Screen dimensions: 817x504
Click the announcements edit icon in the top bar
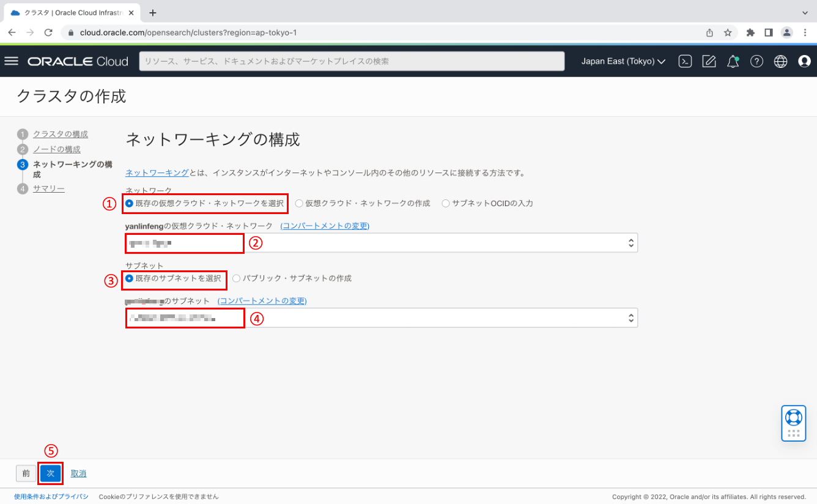click(x=709, y=61)
